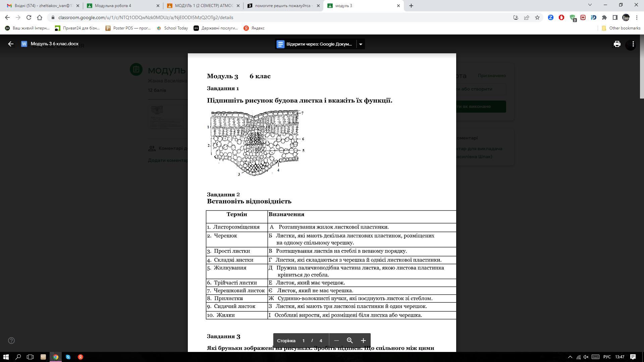Open Task View on taskbar
Screen dimensions: 644x362
click(x=30, y=357)
